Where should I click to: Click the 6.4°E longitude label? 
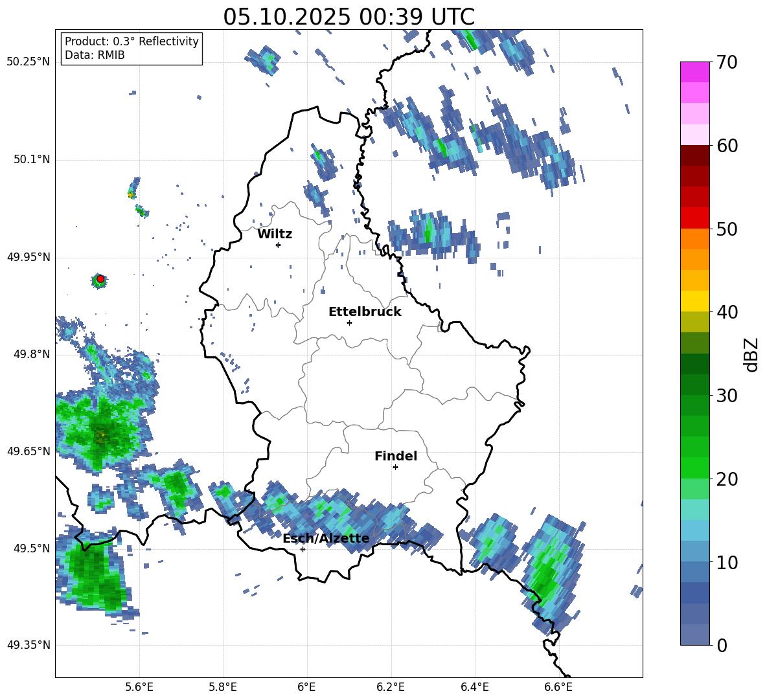(x=474, y=687)
